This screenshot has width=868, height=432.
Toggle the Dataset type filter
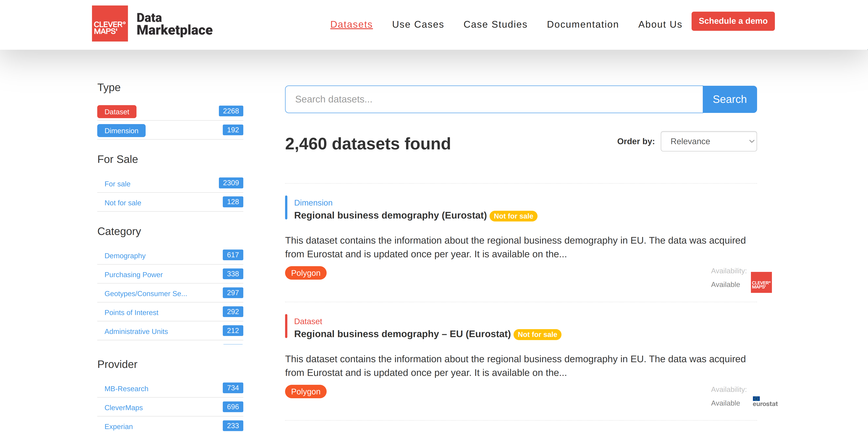pyautogui.click(x=117, y=112)
